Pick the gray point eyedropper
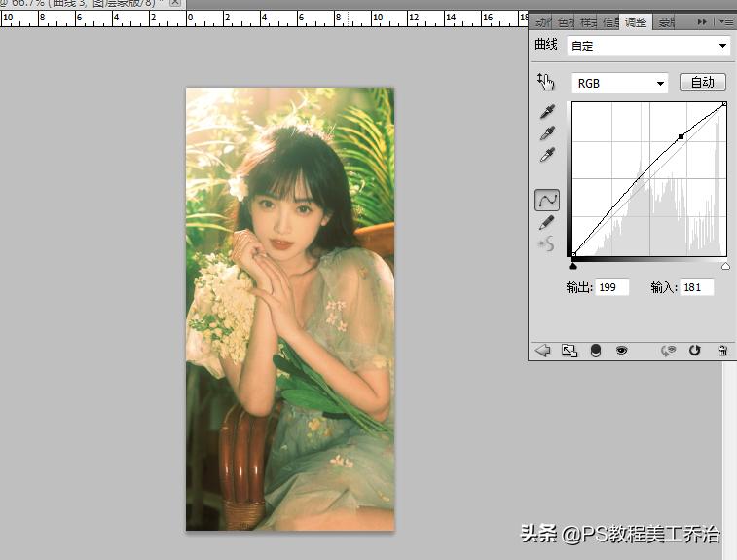The image size is (737, 560). (x=547, y=133)
